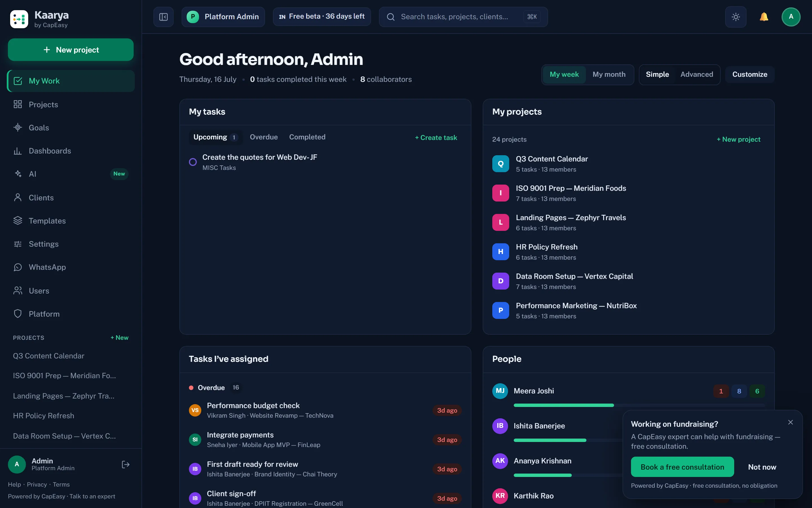Open Settings from the sidebar
This screenshot has width=812, height=508.
pyautogui.click(x=70, y=244)
